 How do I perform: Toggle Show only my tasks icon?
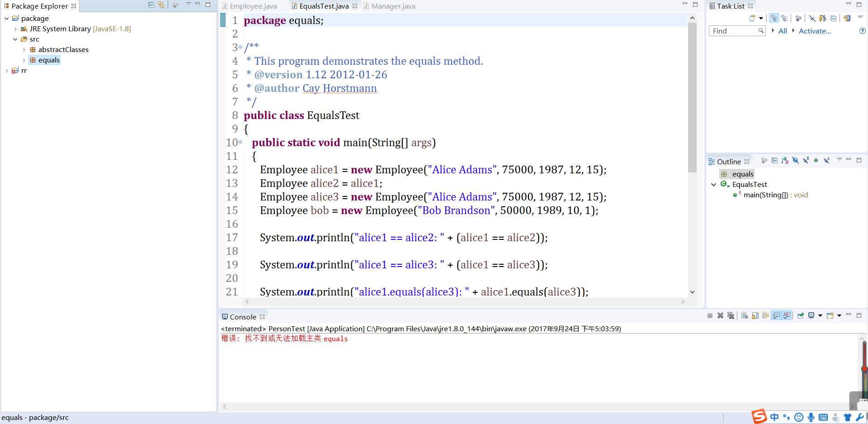pos(823,18)
